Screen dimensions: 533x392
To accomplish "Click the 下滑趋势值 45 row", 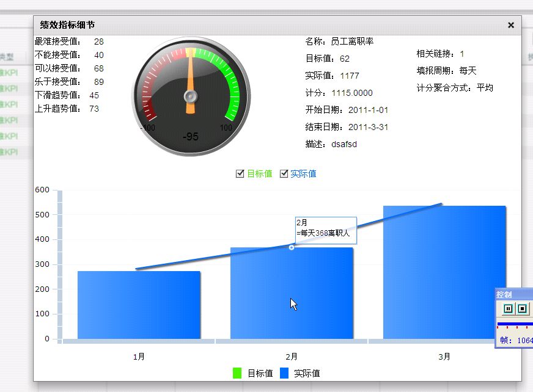I will [x=67, y=95].
